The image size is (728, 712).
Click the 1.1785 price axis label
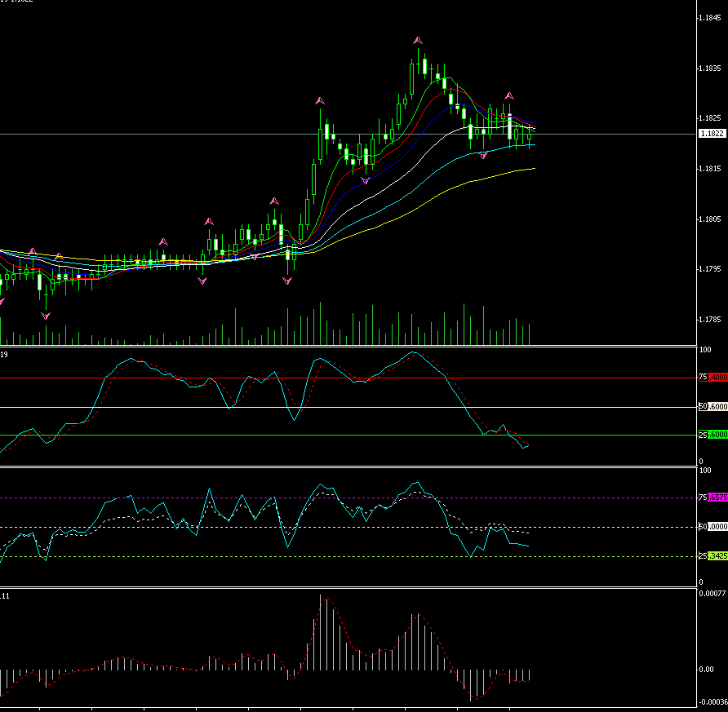711,320
